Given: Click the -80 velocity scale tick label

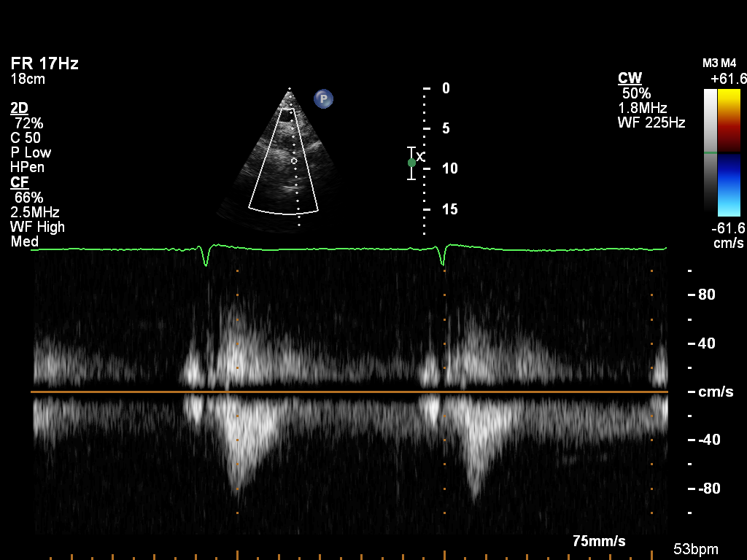Looking at the screenshot, I should (708, 488).
